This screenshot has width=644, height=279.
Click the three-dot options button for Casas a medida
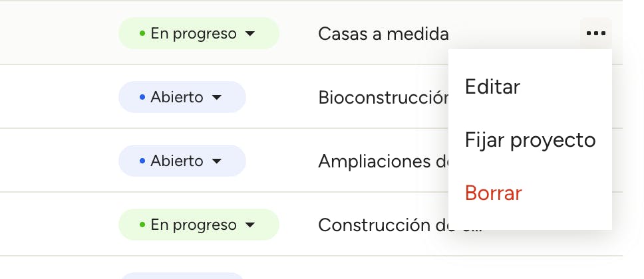[x=595, y=33]
